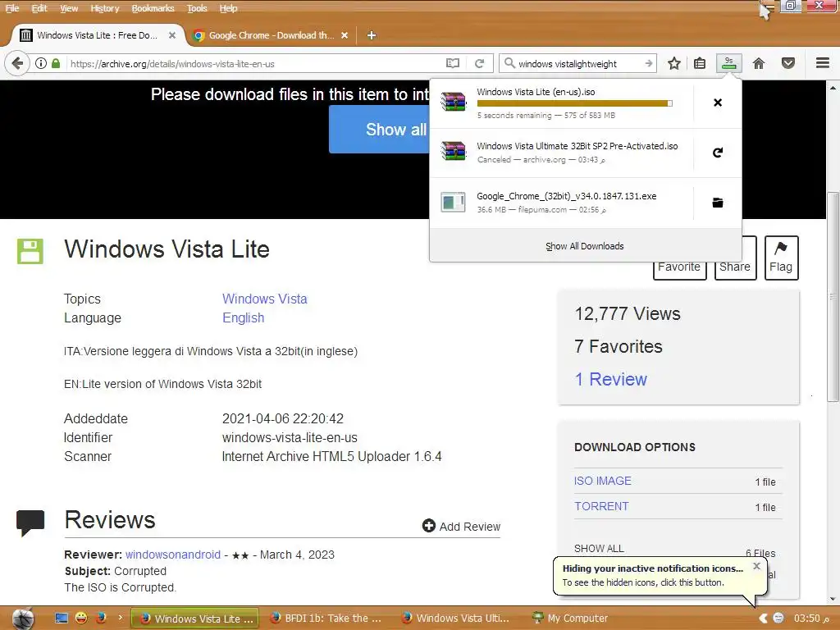Open the Windows Vista topic link
This screenshot has height=630, width=840.
point(265,299)
